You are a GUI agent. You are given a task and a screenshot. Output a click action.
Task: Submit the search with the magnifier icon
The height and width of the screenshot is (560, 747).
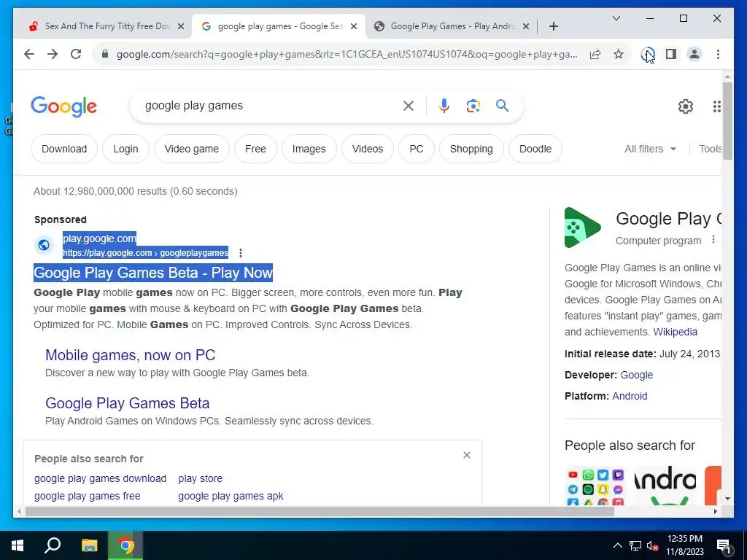[x=502, y=105]
